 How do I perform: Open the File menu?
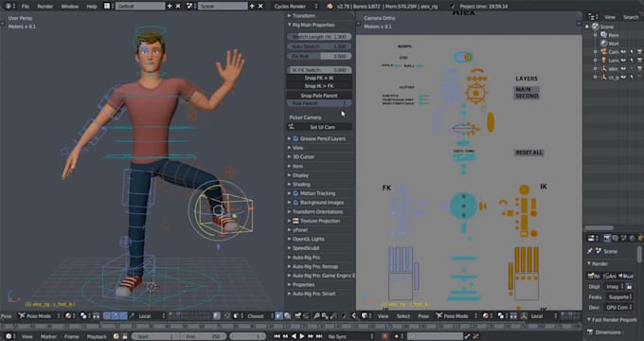coord(25,7)
